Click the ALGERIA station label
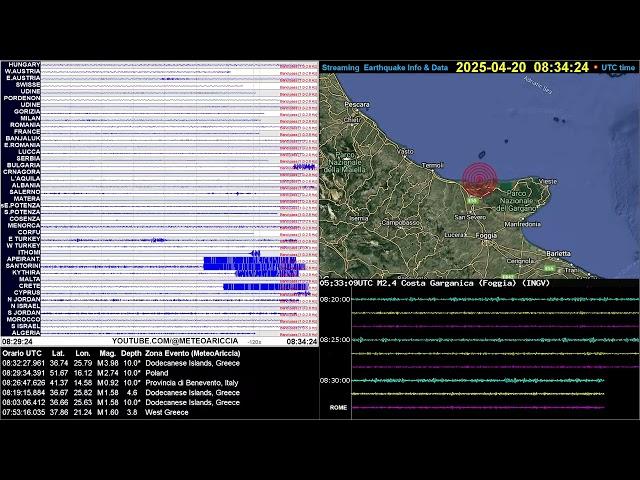The height and width of the screenshot is (480, 640). 26,333
